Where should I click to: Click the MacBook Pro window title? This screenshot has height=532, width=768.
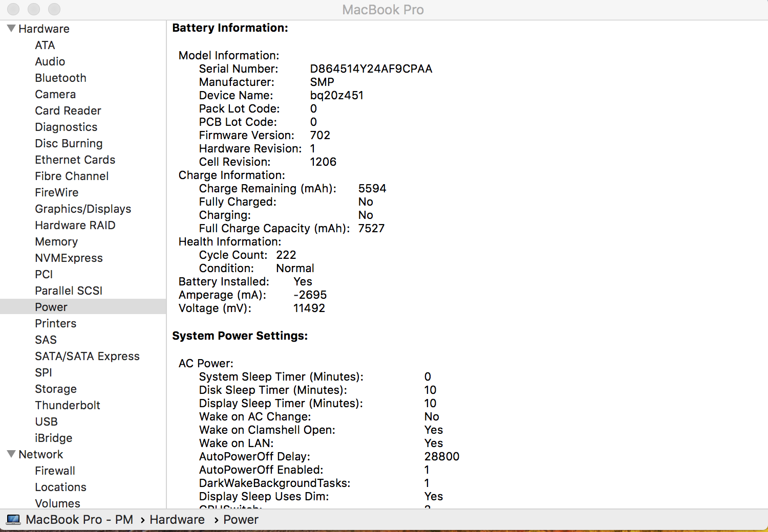[x=383, y=10]
